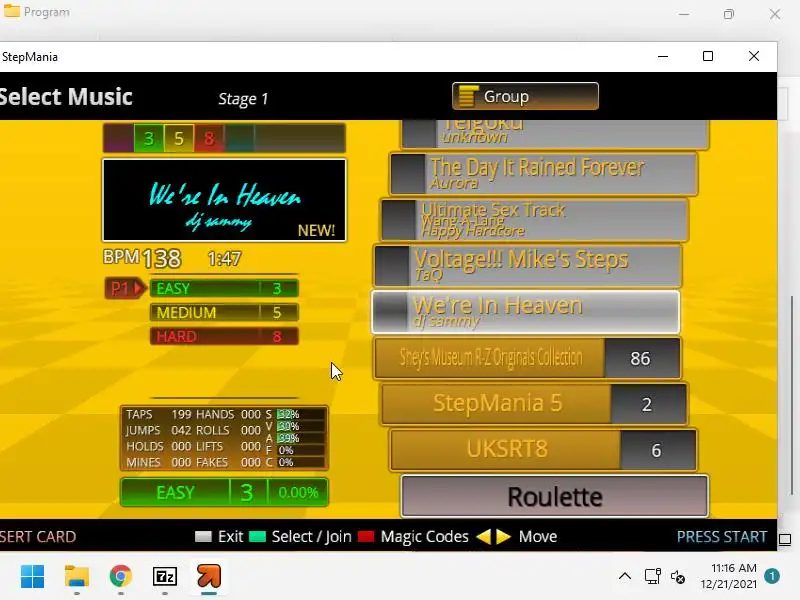Viewport: 800px width, 600px height.
Task: Click HANDS 000 stat
Action: pos(229,414)
